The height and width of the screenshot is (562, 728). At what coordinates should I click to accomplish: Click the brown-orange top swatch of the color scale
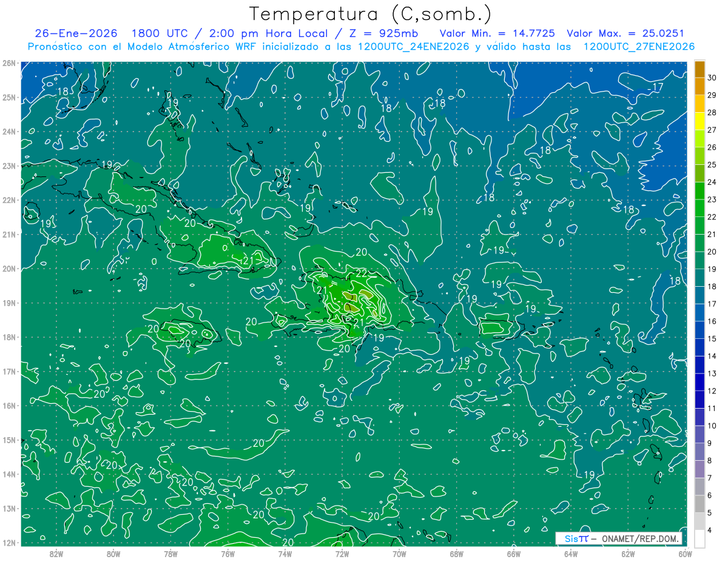(699, 69)
